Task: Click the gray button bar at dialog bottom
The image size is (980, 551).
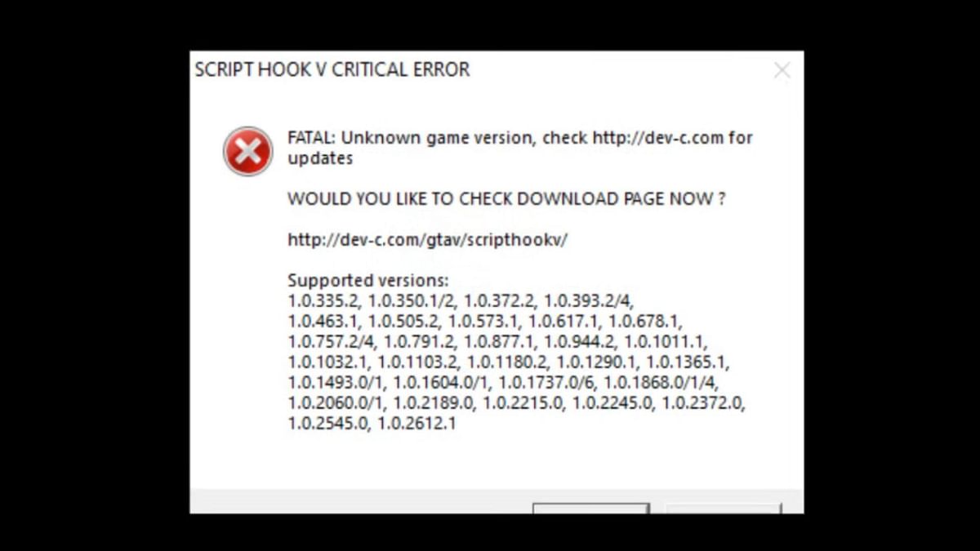Action: pos(497,501)
